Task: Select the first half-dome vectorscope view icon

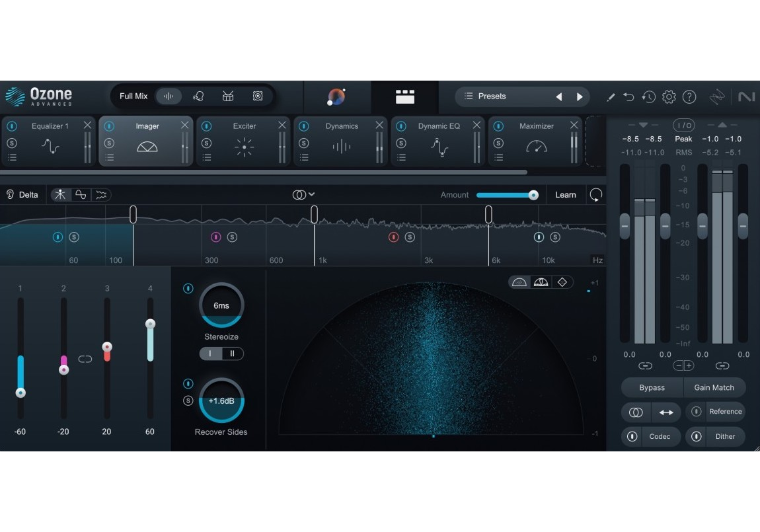Action: (519, 282)
